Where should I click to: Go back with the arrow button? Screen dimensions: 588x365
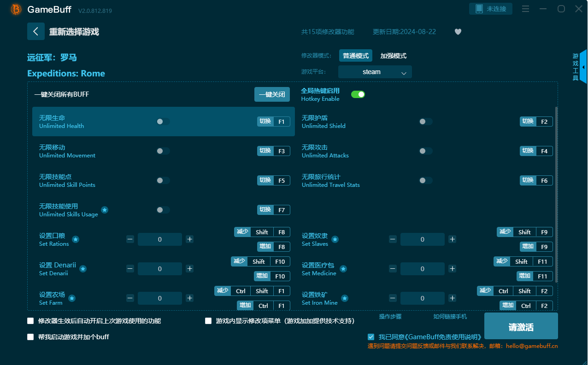pyautogui.click(x=36, y=31)
